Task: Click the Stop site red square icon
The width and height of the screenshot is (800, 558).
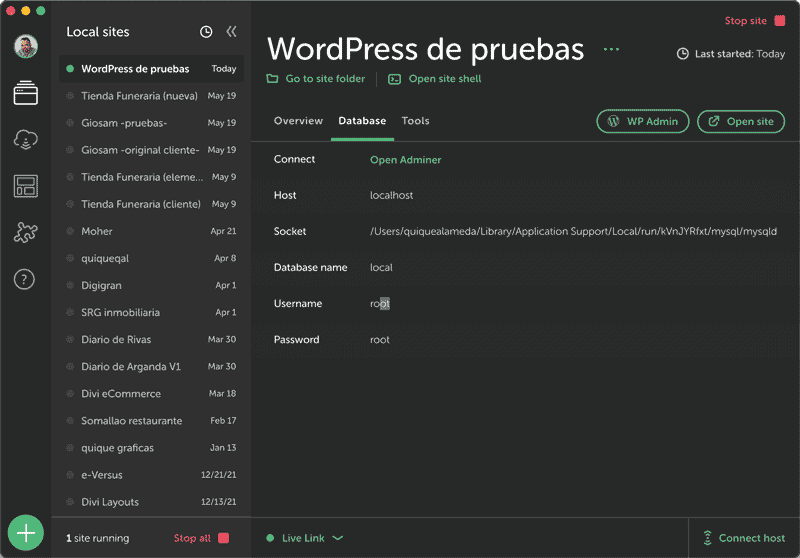Action: click(x=780, y=21)
